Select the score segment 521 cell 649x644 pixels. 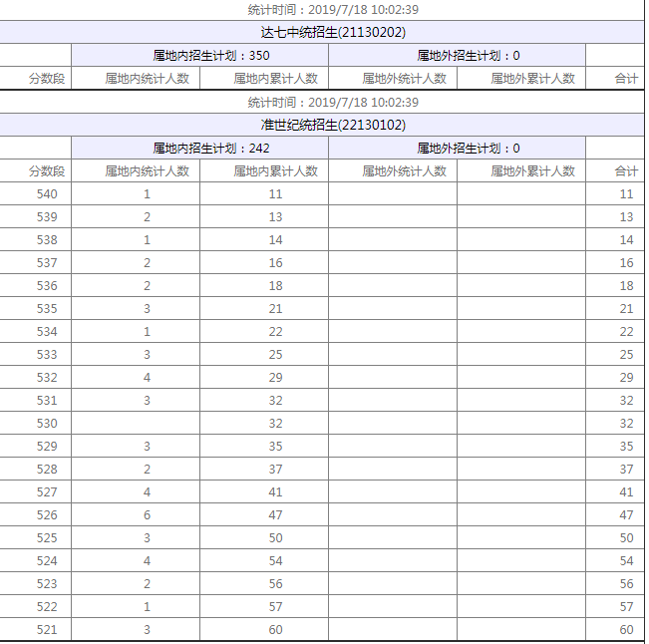pyautogui.click(x=46, y=630)
